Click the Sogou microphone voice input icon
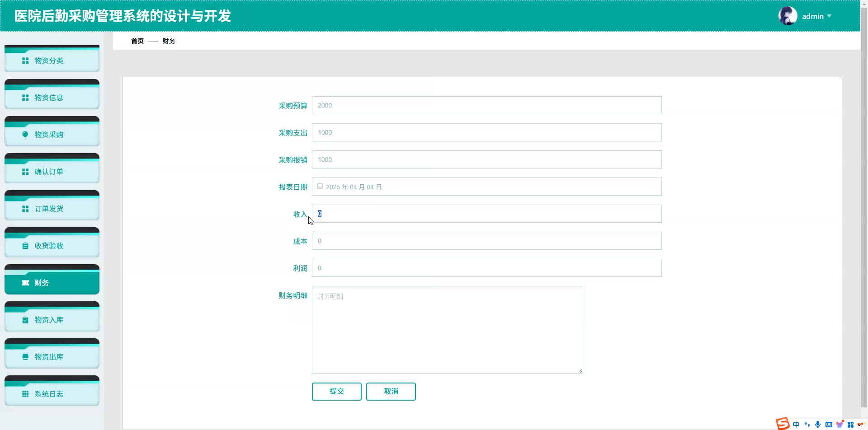Viewport: 868px width, 430px height. [x=818, y=425]
